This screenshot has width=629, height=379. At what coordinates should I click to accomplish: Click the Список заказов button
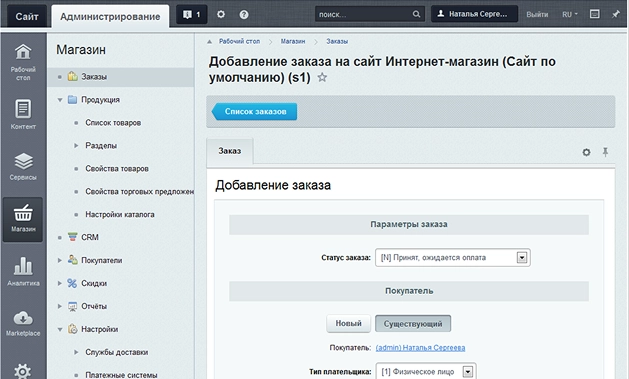(x=254, y=111)
